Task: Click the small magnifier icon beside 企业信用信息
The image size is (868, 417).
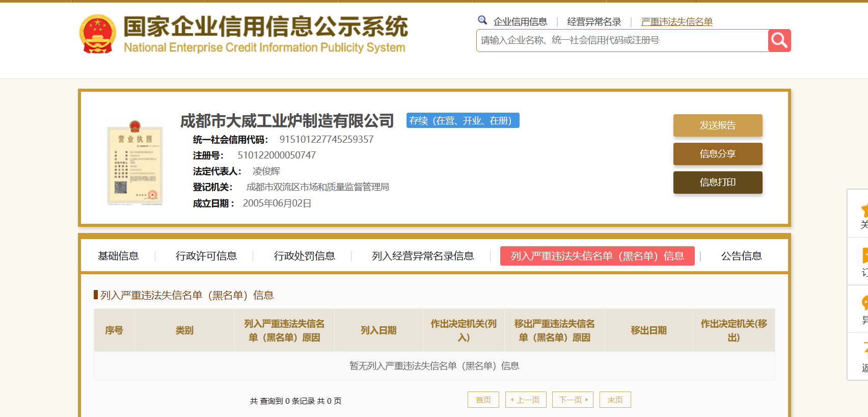Action: coord(482,20)
